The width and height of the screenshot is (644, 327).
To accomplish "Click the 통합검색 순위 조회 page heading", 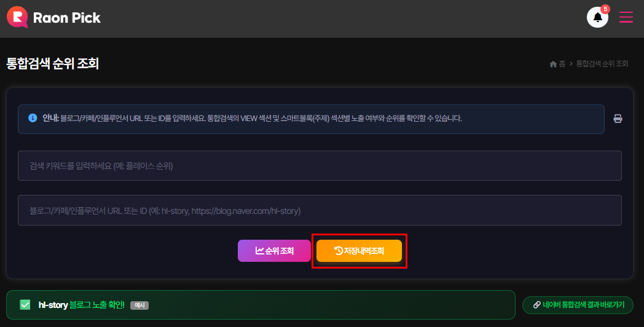I will click(x=52, y=63).
